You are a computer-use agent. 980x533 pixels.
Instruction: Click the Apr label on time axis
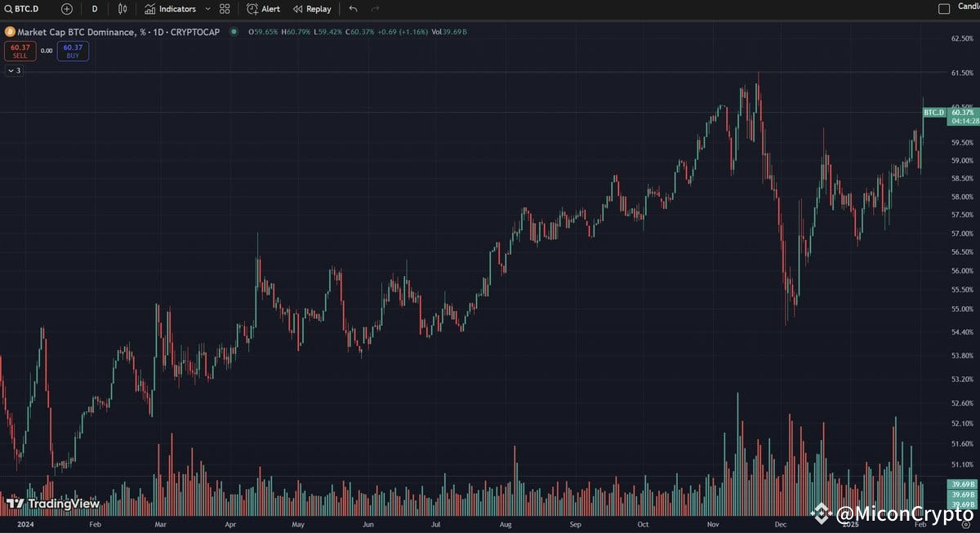230,525
